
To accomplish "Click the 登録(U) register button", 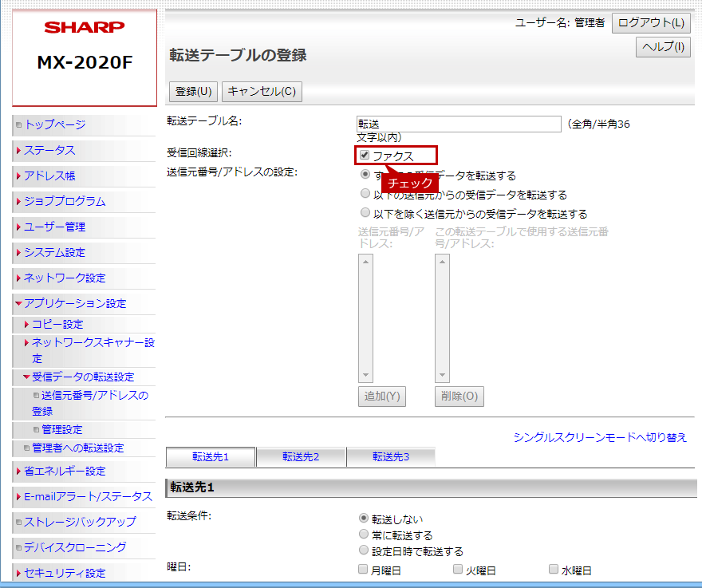I will coord(193,92).
